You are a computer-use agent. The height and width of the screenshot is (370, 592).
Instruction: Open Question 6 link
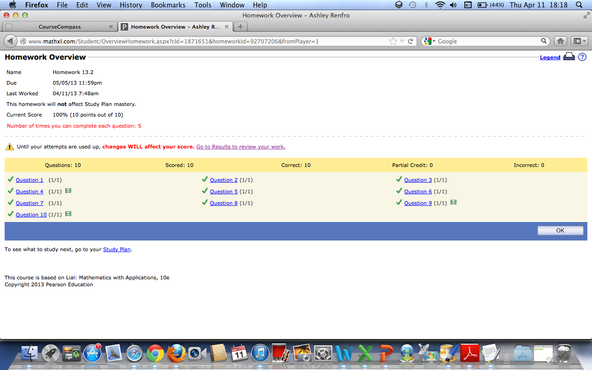click(x=418, y=191)
